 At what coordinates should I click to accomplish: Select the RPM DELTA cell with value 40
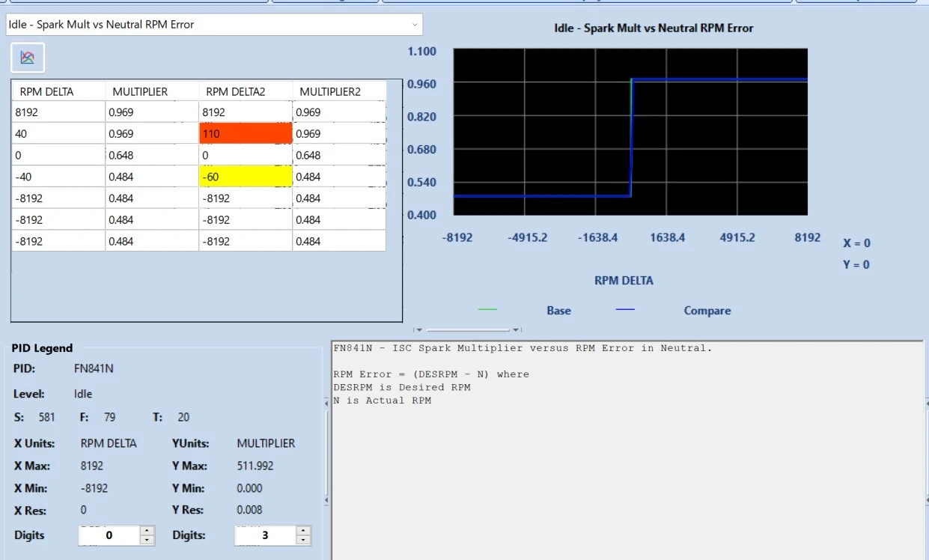click(58, 134)
